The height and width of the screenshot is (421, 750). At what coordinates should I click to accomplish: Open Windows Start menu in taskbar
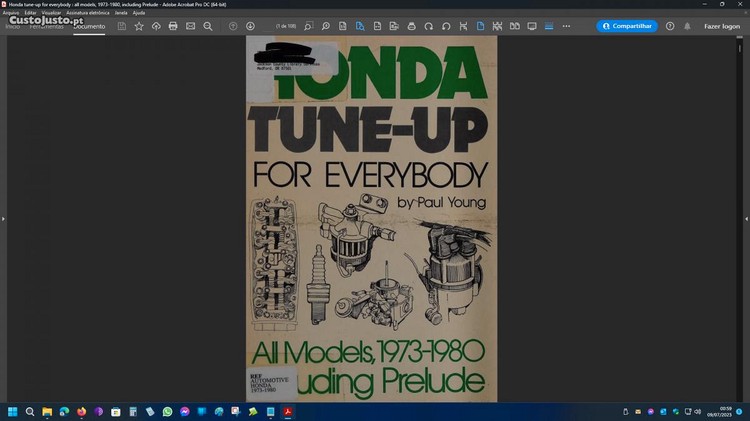pyautogui.click(x=13, y=411)
